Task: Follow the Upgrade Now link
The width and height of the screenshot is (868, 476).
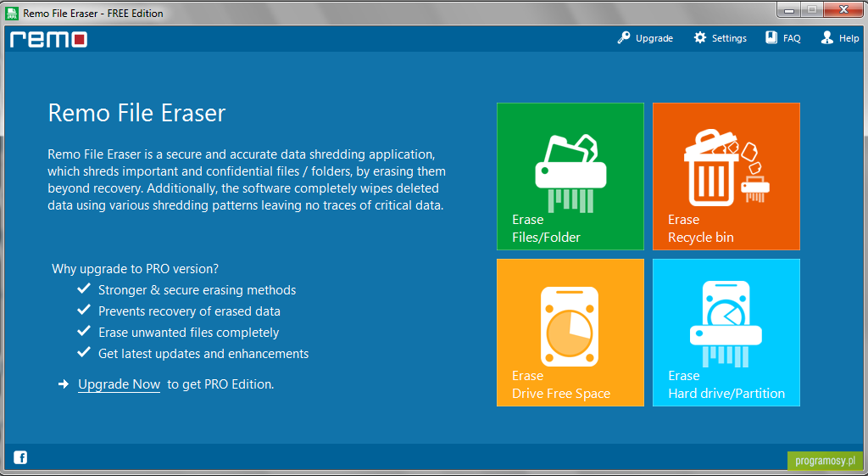Action: [119, 384]
